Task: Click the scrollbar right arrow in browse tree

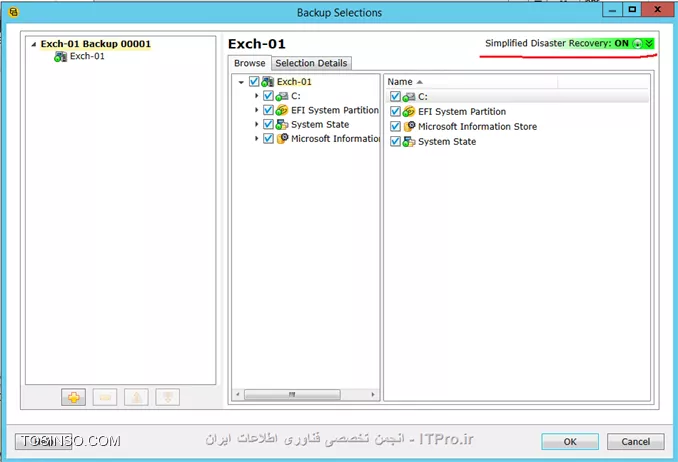Action: pyautogui.click(x=373, y=395)
